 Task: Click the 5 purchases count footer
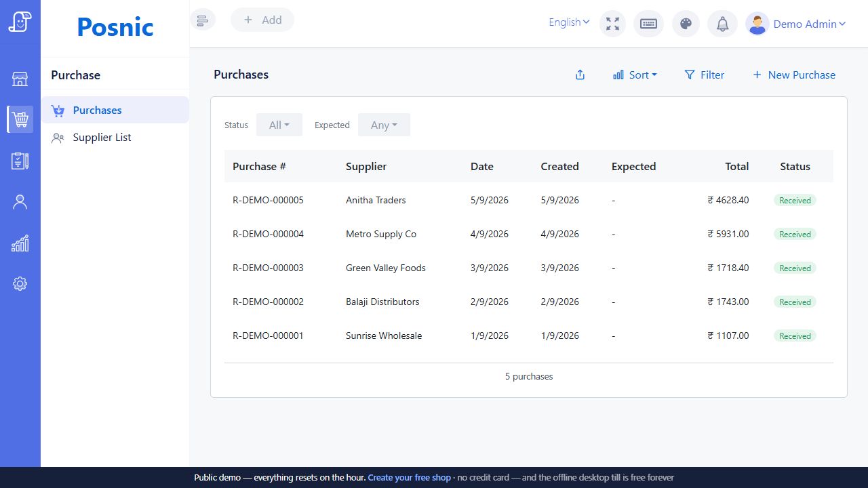(x=529, y=376)
